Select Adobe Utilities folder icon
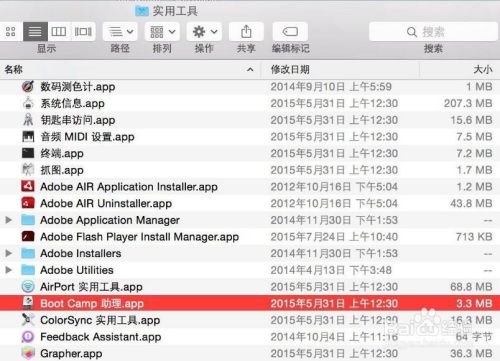 28,270
